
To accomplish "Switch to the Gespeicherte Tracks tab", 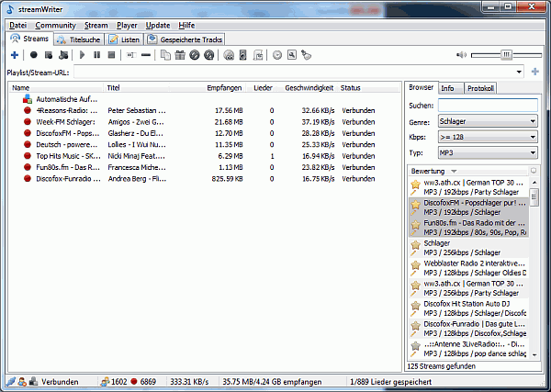I will click(185, 39).
